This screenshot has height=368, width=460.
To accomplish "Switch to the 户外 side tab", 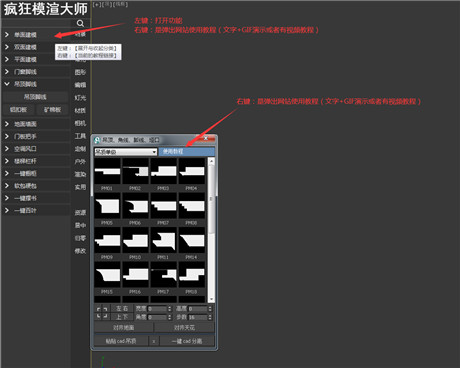I will point(80,162).
